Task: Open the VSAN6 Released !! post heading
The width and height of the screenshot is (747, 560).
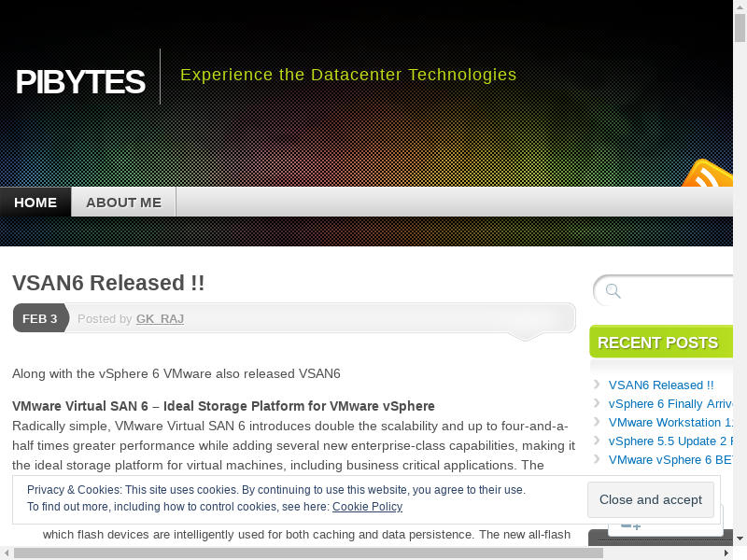Action: 108,283
